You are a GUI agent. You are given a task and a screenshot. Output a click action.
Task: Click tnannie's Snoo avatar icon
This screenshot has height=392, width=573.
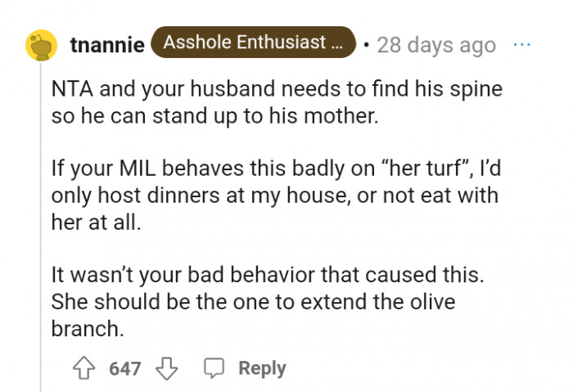[41, 44]
